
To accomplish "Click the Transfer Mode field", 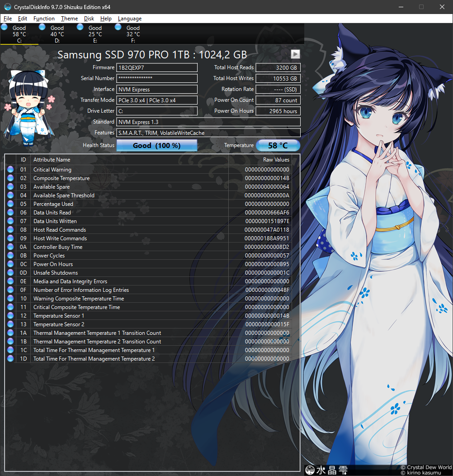I will [157, 100].
